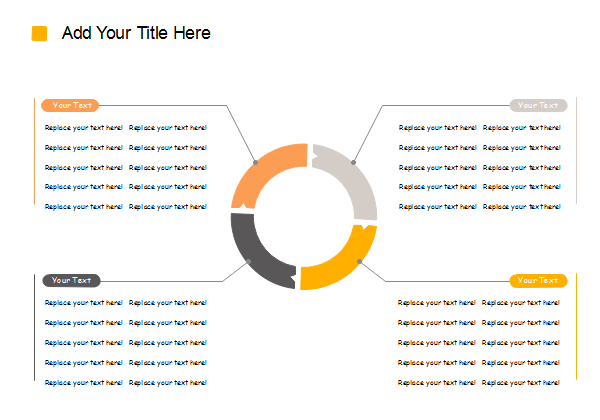This screenshot has width=600, height=420.
Task: Click the connector dot on the yellow segment
Action: [358, 263]
